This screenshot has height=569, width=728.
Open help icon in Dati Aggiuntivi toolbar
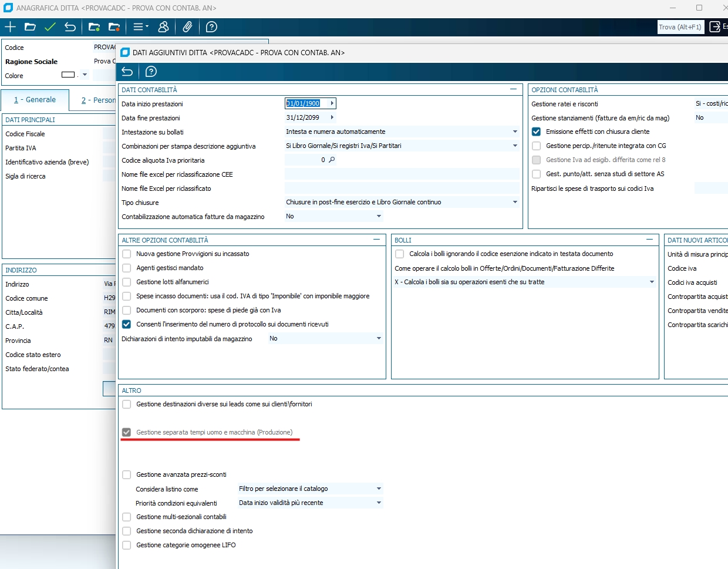151,72
